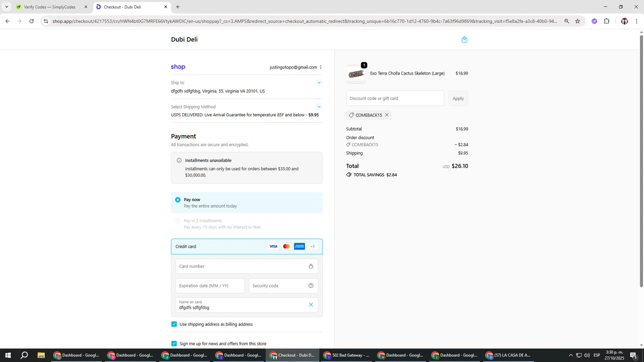Select Pay in 2 installments radio option

178,221
